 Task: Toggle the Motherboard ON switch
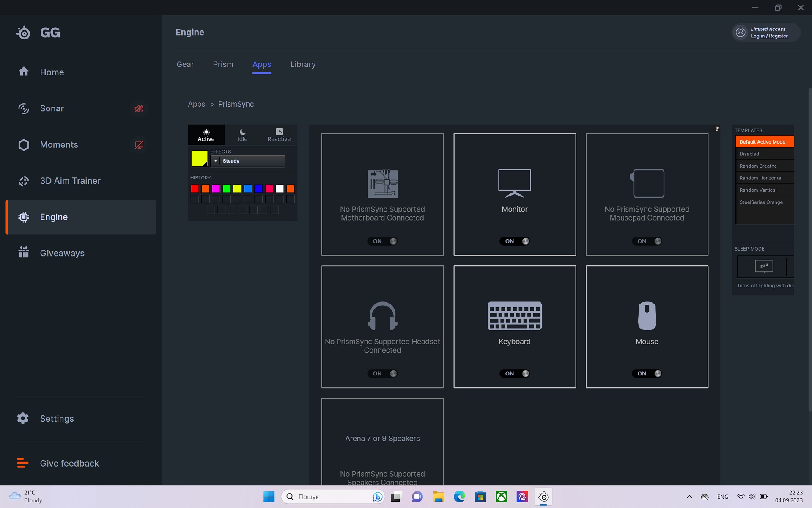coord(382,241)
